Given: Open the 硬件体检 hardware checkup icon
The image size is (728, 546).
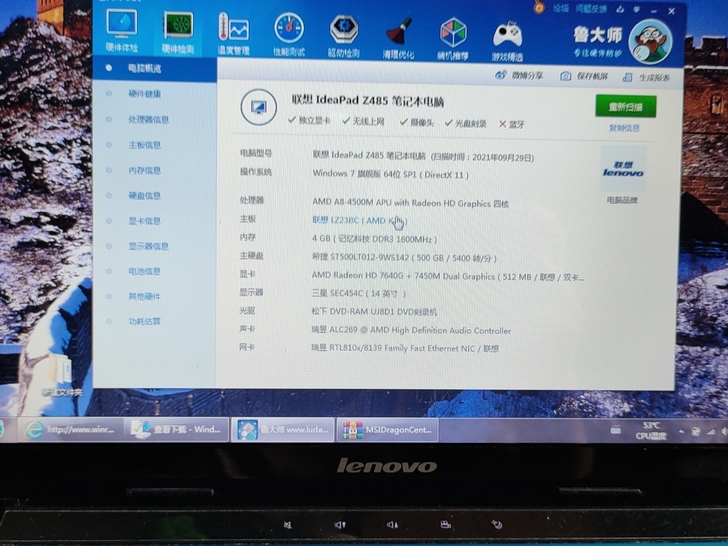Looking at the screenshot, I should coord(122,30).
